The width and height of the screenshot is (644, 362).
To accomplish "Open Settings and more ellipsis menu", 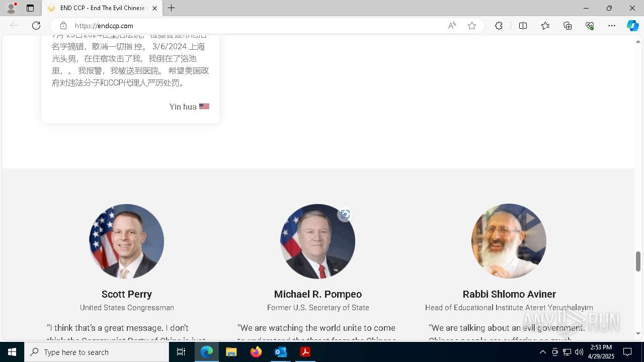I will click(612, 26).
